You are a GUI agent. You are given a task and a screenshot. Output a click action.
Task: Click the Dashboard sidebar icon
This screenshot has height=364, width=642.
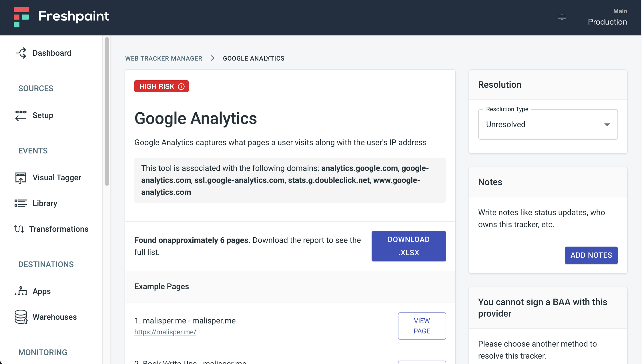(21, 53)
